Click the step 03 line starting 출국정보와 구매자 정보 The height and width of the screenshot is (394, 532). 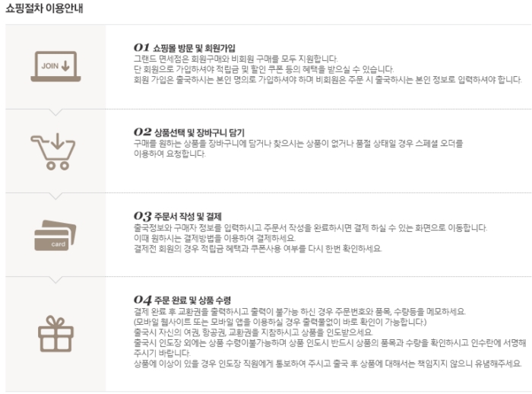[310, 227]
